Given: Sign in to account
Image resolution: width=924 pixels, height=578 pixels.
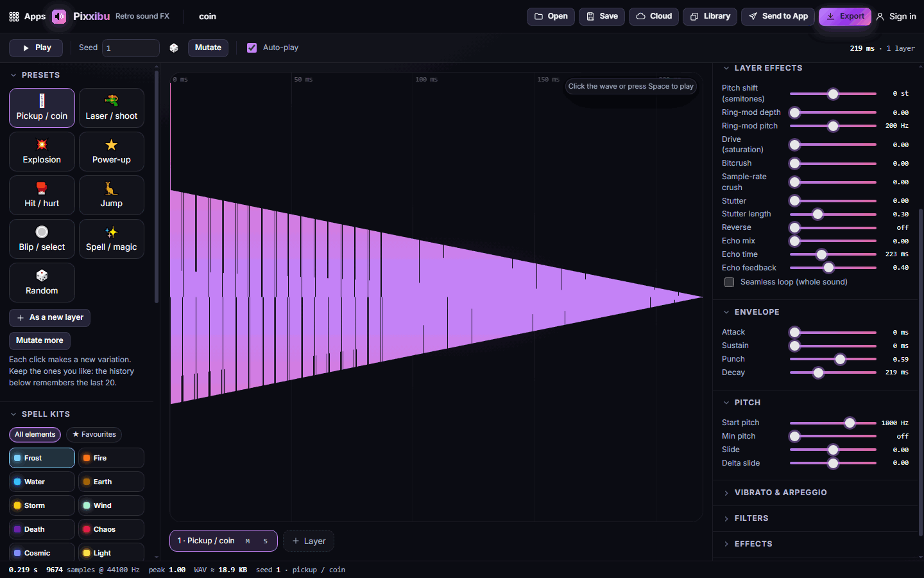Looking at the screenshot, I should 896,17.
